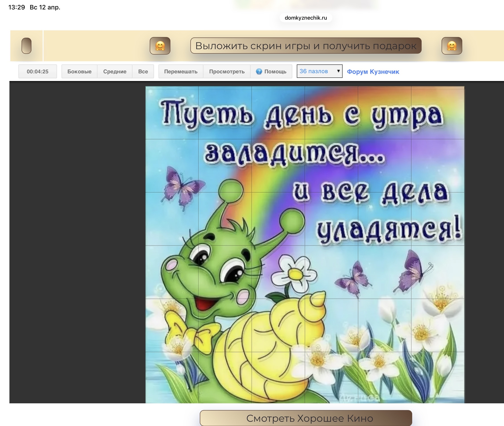This screenshot has width=504, height=426.
Task: Click the blue help question icon
Action: click(259, 71)
